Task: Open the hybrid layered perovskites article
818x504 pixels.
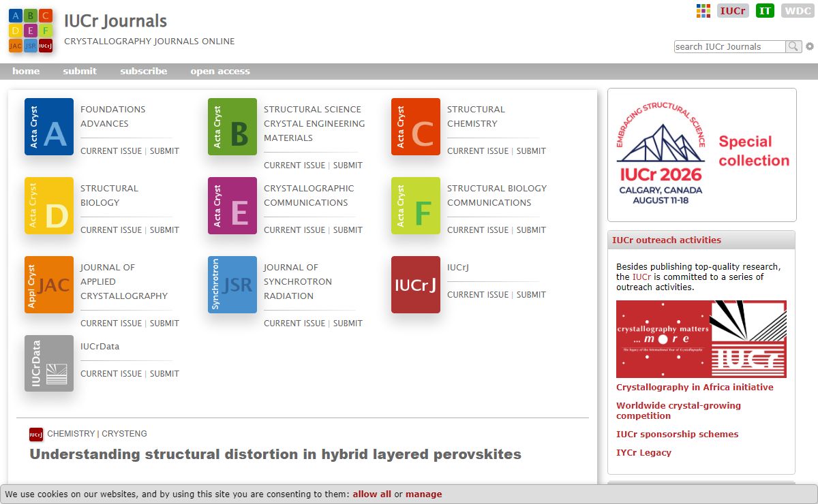Action: pos(275,454)
